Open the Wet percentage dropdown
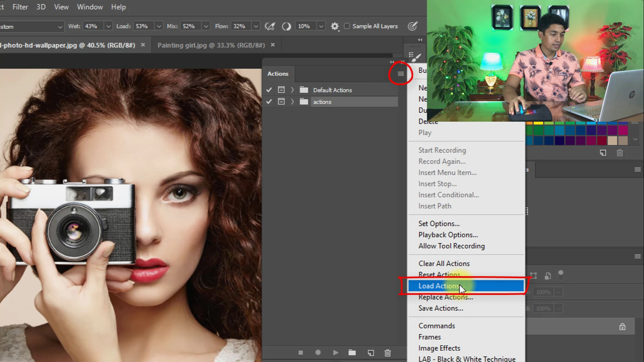 click(108, 26)
